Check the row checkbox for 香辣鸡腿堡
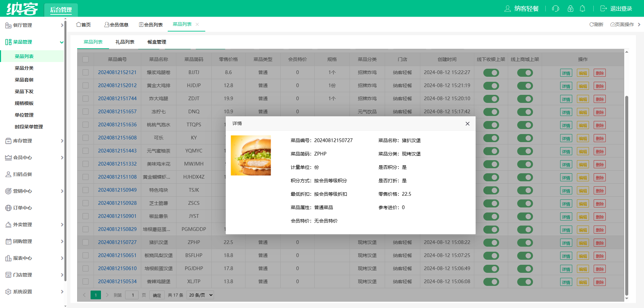Screen dimensions: 644x308 (x=86, y=282)
